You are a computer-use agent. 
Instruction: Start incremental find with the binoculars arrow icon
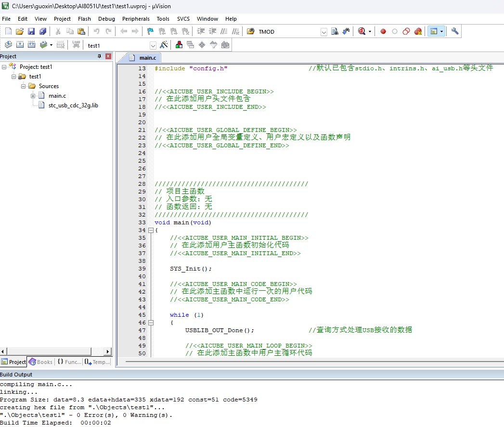(346, 31)
